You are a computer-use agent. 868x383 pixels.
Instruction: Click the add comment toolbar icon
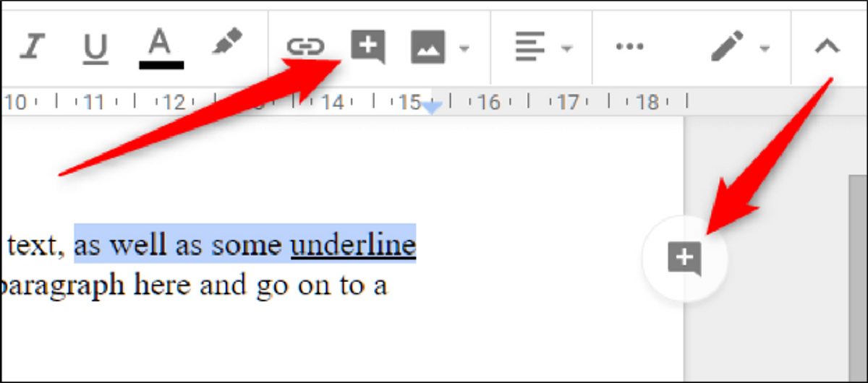tap(367, 47)
